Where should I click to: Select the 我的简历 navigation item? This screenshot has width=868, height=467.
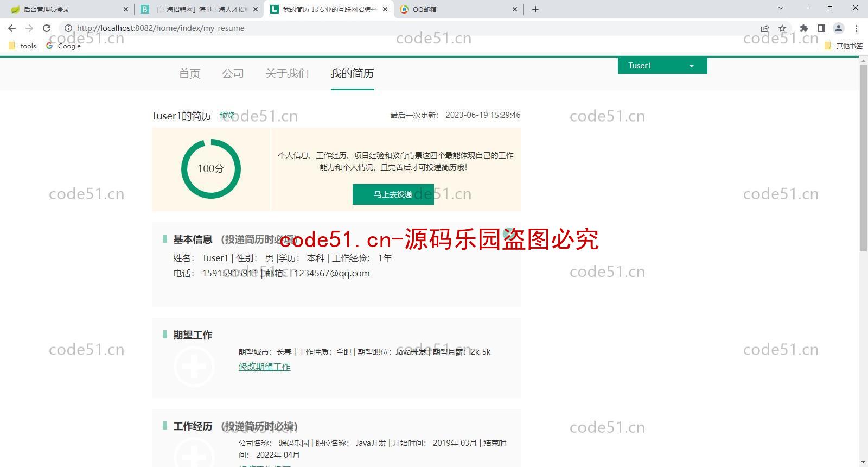352,73
